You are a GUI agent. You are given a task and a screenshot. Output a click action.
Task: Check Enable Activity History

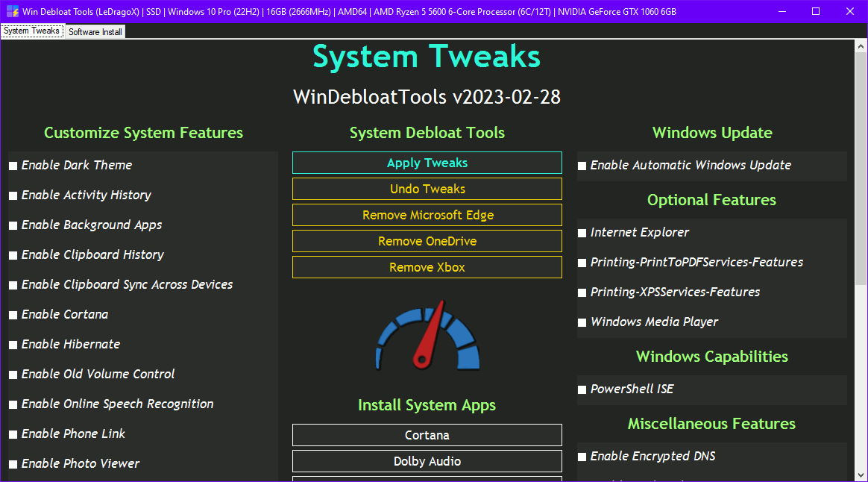click(13, 195)
